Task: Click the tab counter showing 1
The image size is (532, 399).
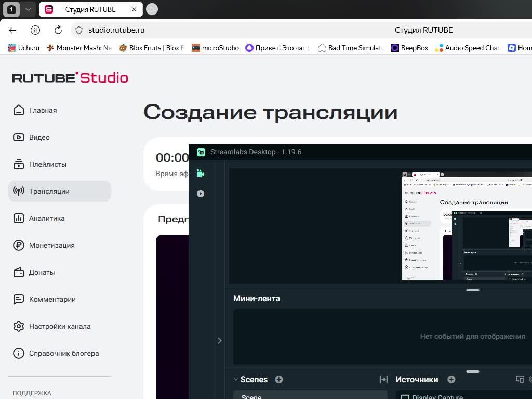Action: click(x=11, y=9)
